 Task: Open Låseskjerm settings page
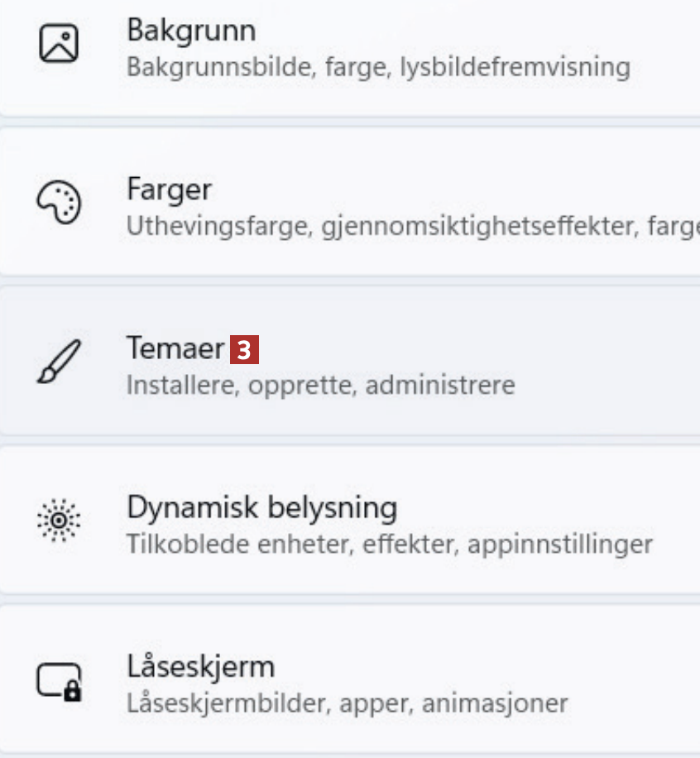(200, 666)
